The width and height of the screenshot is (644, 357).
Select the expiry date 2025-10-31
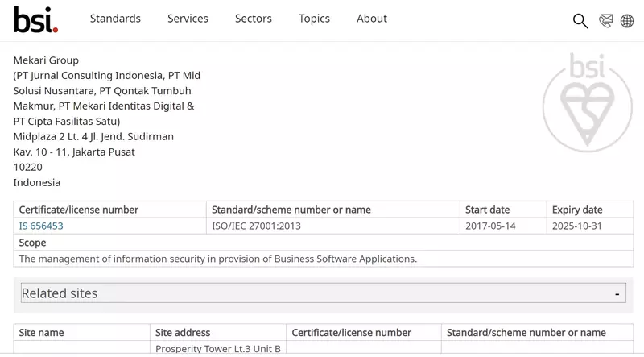576,226
